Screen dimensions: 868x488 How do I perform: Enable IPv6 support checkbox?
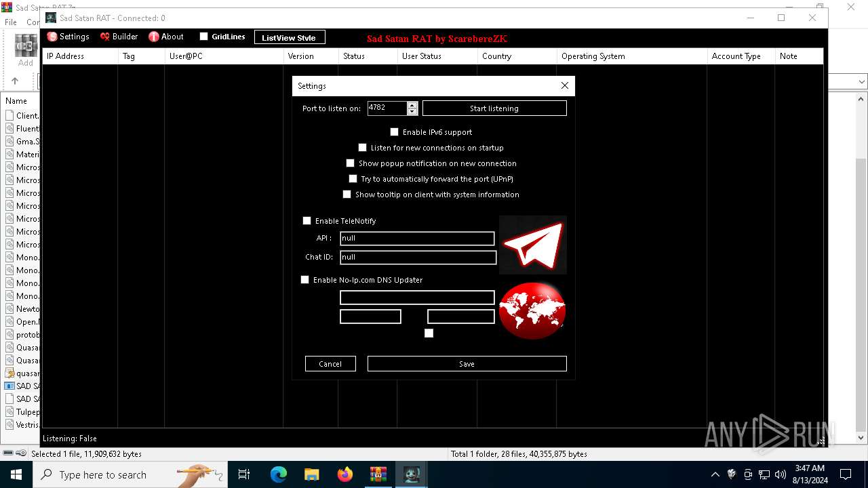394,132
